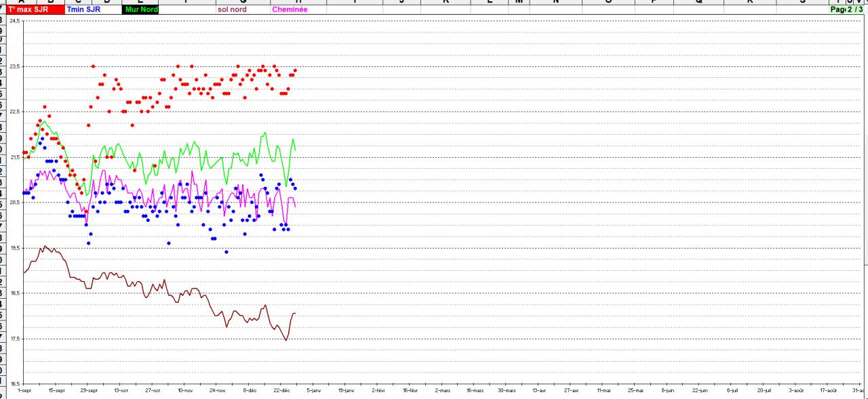868x399 pixels.
Task: Click the 22,5 vertical axis label
Action: (x=16, y=112)
